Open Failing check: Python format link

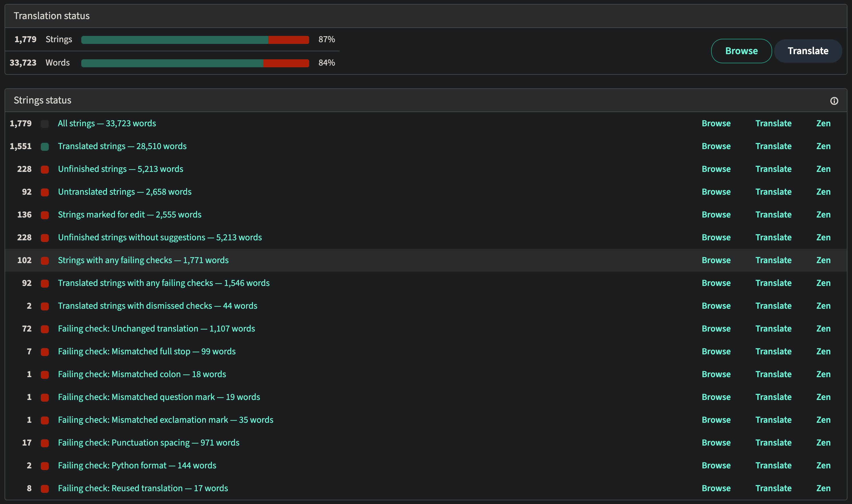[x=137, y=465]
